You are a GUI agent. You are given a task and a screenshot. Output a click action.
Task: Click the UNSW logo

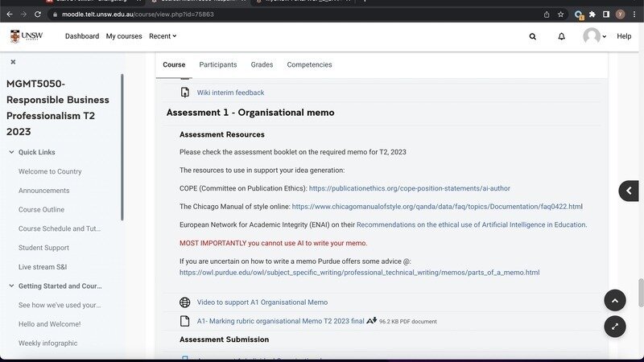tap(27, 36)
